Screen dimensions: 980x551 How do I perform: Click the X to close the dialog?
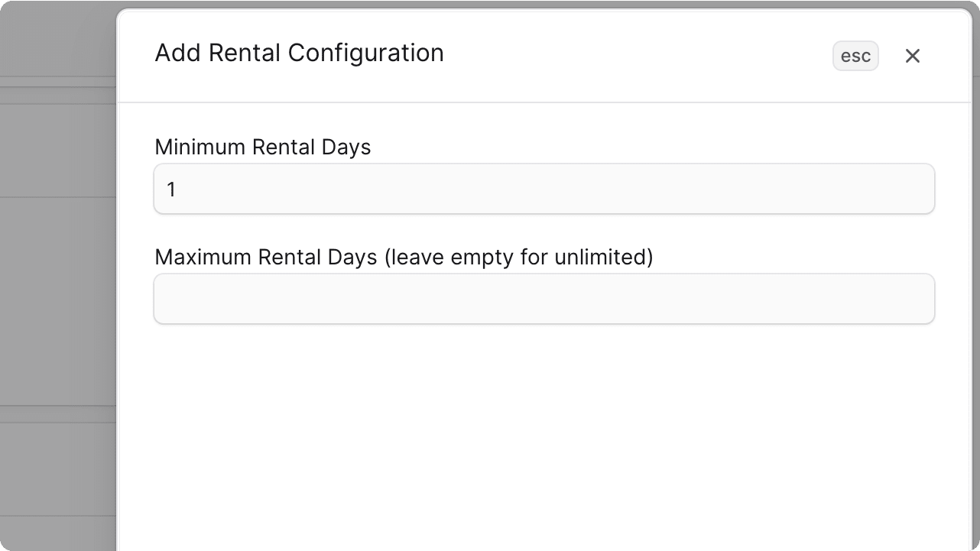pos(913,56)
